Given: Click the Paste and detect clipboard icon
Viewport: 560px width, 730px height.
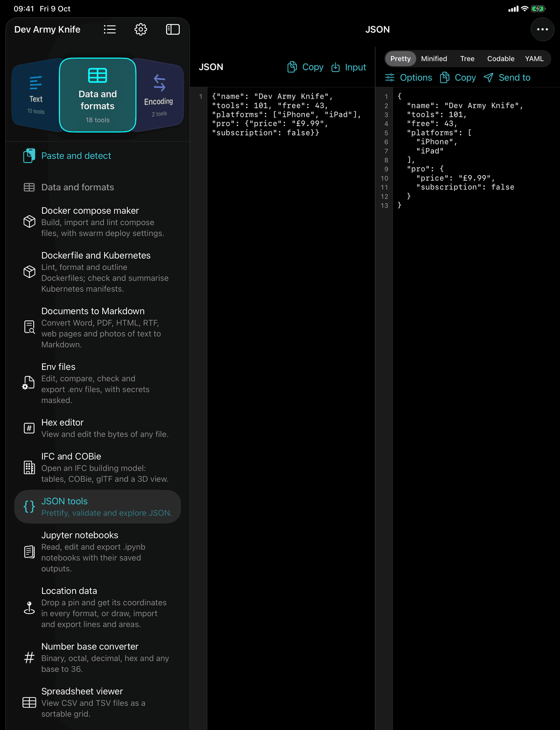Looking at the screenshot, I should [x=29, y=156].
